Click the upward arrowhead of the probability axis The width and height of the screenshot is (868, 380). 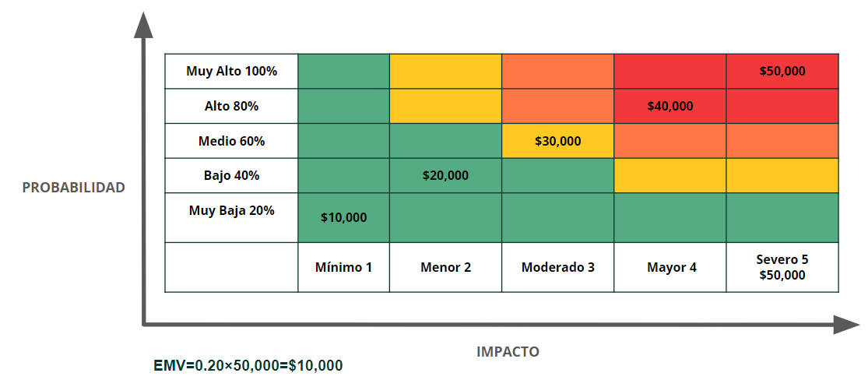[x=142, y=23]
